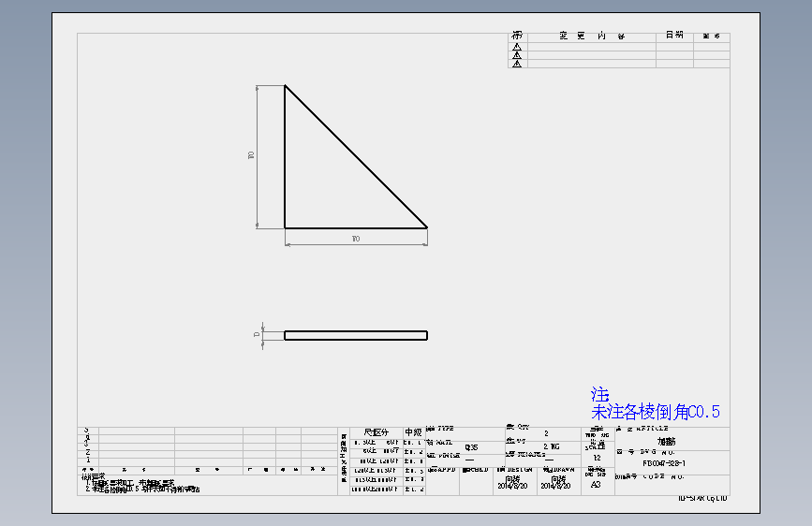
Task: Select technical requirement line 2 at bottom left
Action: tap(143, 489)
